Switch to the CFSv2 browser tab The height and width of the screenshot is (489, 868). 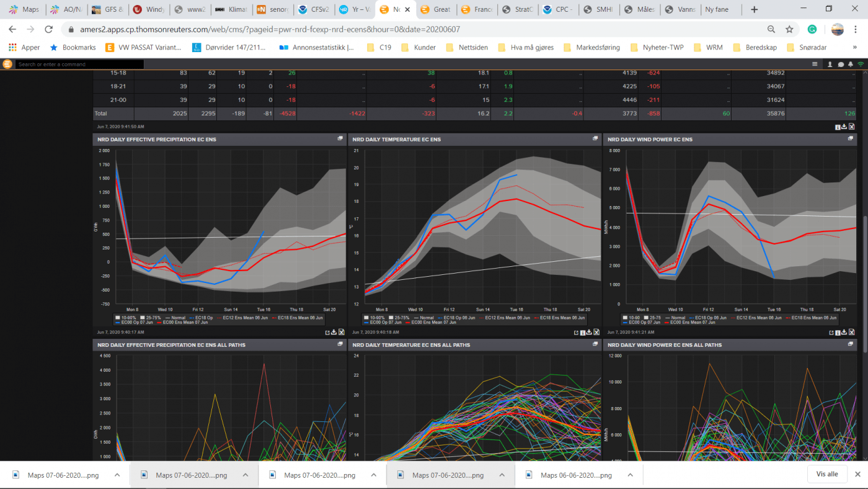click(314, 9)
